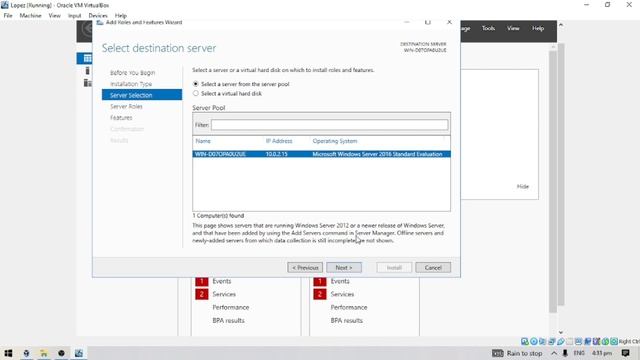Screen dimensions: 640x360
Task: Click the ENG language indicator
Action: point(579,353)
